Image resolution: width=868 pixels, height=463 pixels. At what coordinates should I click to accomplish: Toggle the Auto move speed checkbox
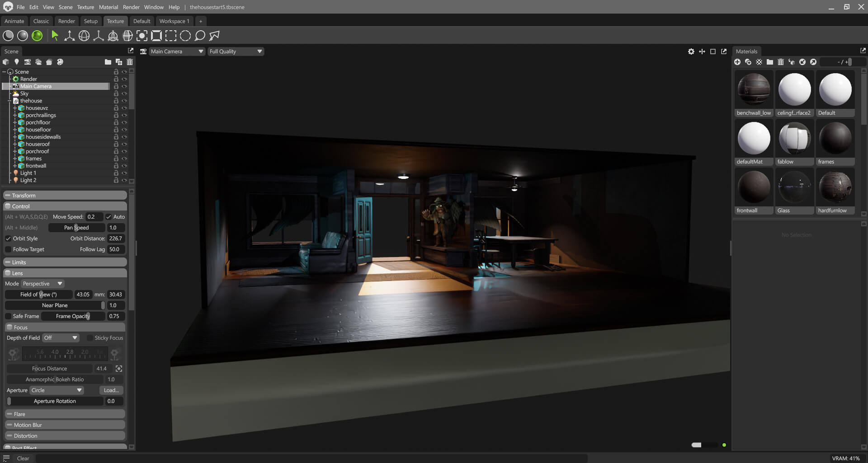[108, 217]
